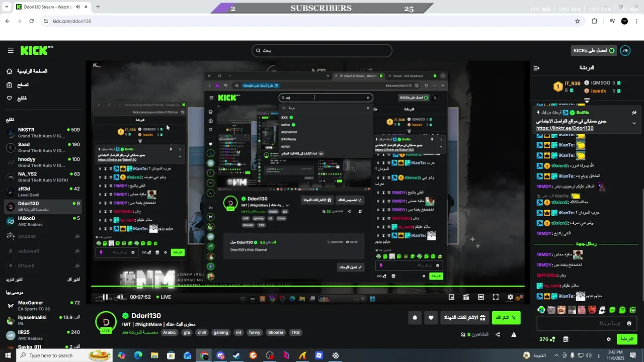The image size is (644, 362).
Task: Expand followed channels with Show more
Action: click(15, 280)
